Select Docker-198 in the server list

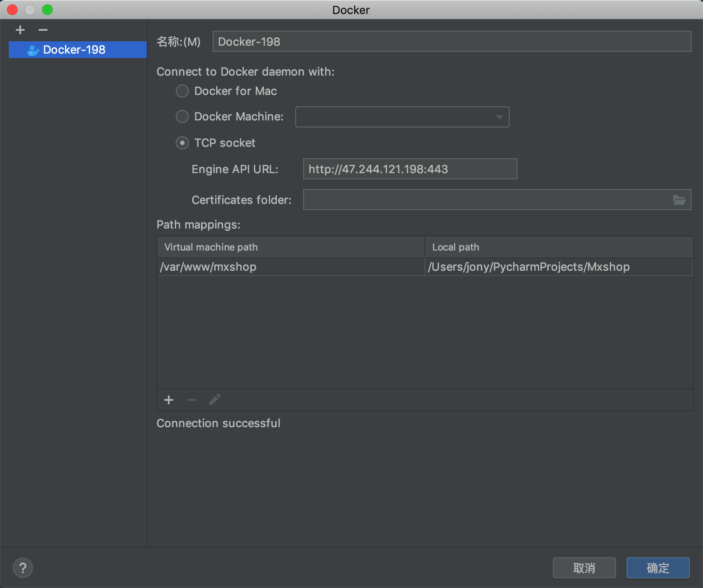tap(74, 50)
